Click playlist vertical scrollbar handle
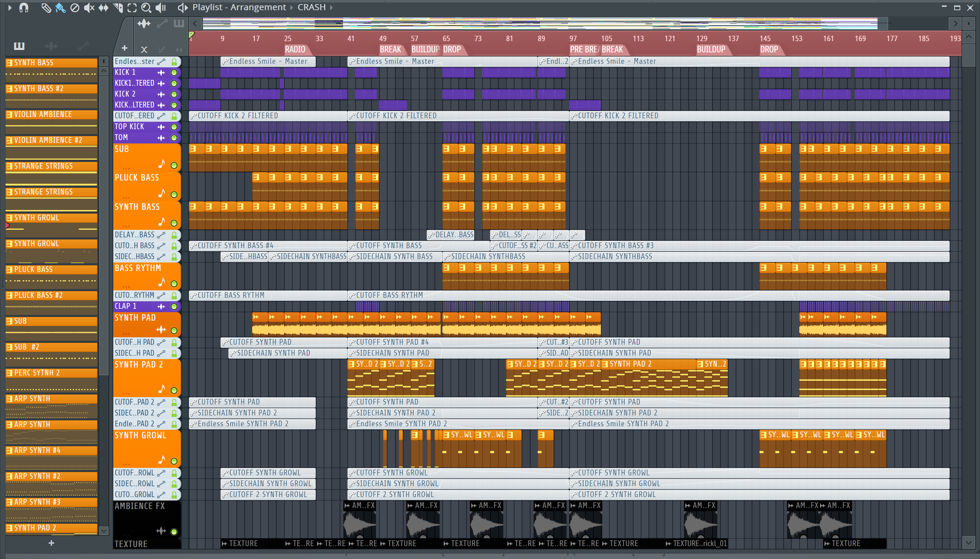Image resolution: width=980 pixels, height=559 pixels. point(968,55)
